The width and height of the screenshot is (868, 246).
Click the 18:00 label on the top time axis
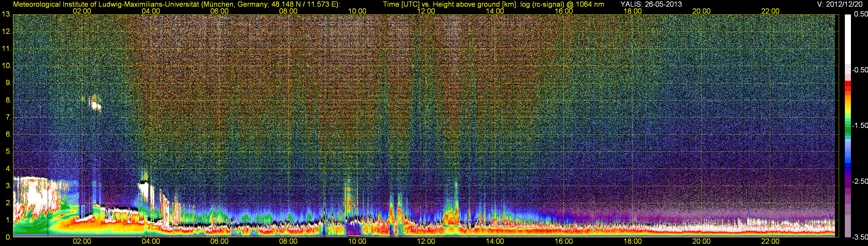point(633,11)
